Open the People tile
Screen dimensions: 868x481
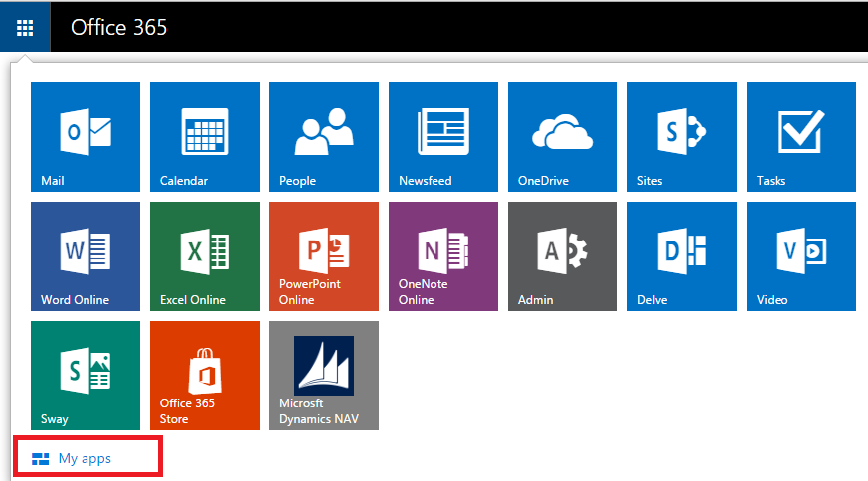click(324, 137)
